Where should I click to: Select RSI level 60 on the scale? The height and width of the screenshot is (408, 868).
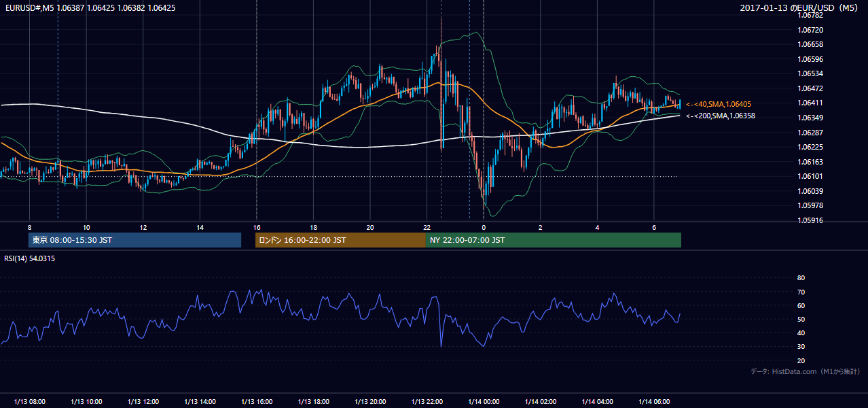pos(801,305)
